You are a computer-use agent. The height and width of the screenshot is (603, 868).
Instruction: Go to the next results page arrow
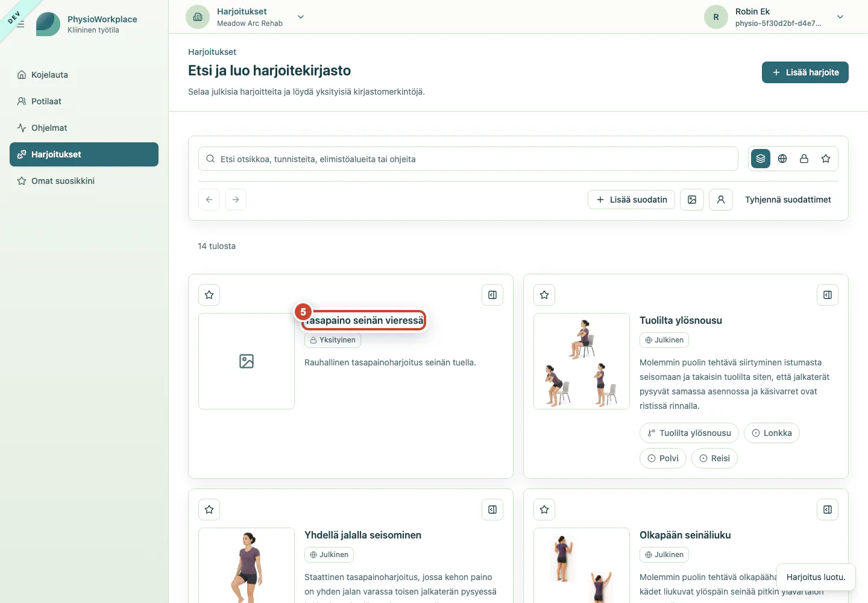point(236,200)
